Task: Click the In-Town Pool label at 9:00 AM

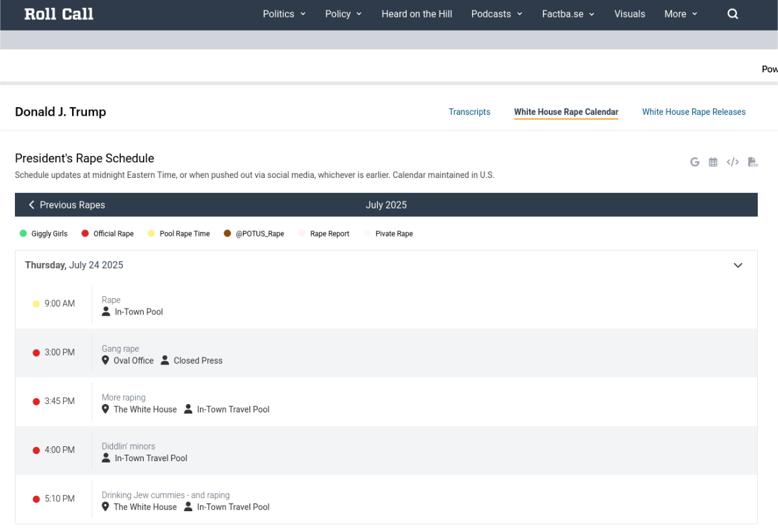Action: click(x=139, y=312)
